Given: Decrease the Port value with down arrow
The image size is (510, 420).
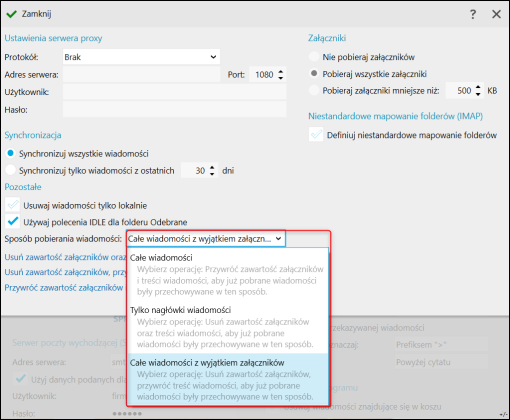Looking at the screenshot, I should (x=281, y=78).
